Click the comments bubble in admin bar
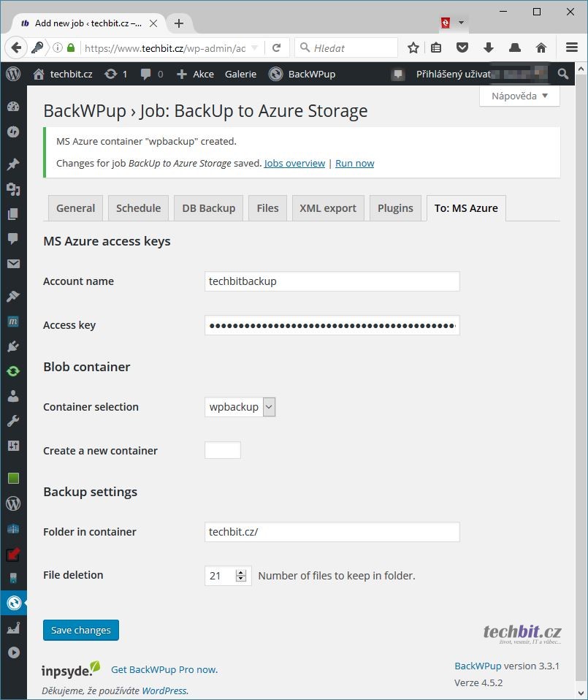 [151, 74]
